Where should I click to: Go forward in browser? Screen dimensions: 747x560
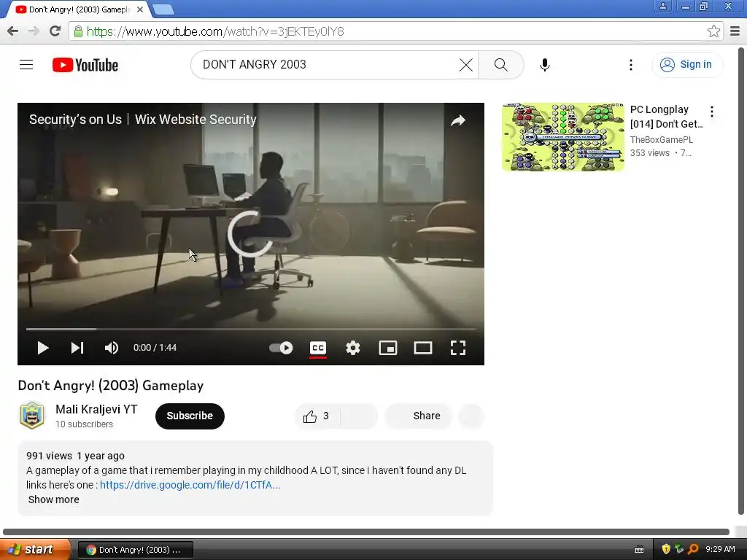tap(34, 31)
